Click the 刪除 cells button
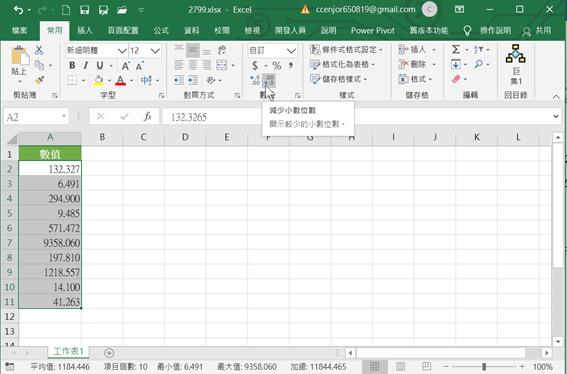The height and width of the screenshot is (374, 567). pyautogui.click(x=417, y=64)
